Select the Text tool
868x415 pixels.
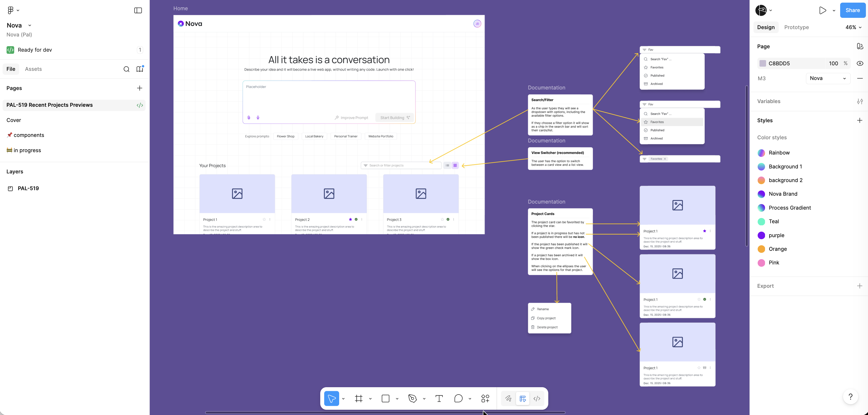point(439,398)
